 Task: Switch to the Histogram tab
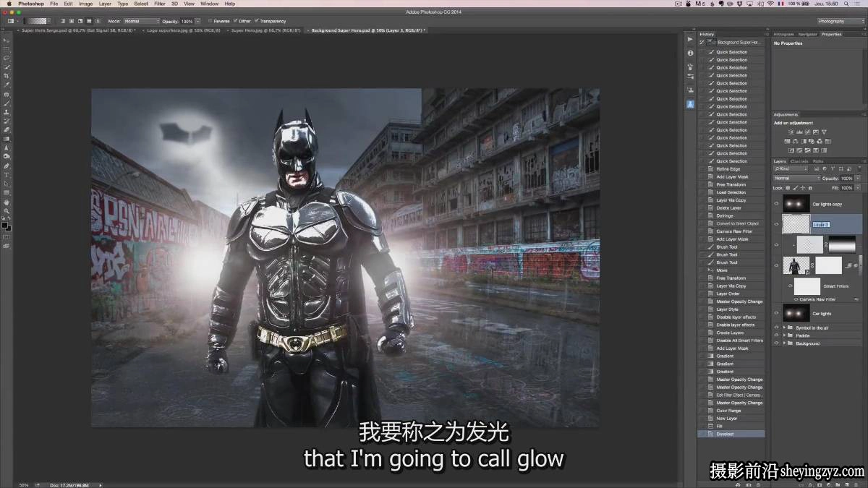click(x=783, y=34)
